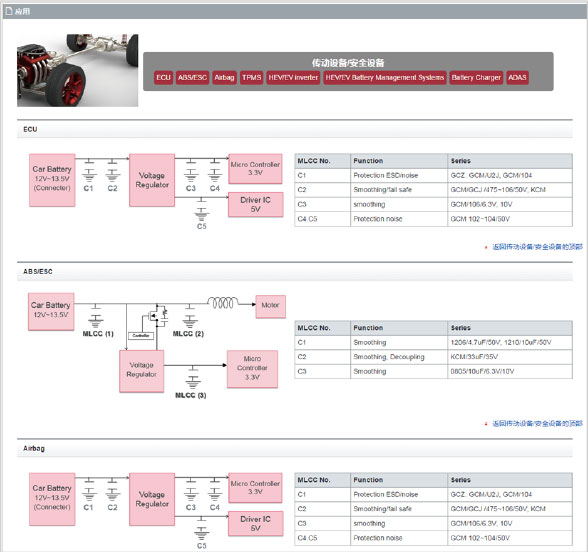Viewport: 588px width, 552px height.
Task: Open HEV/EV Battery Management Systems button
Action: [x=385, y=78]
